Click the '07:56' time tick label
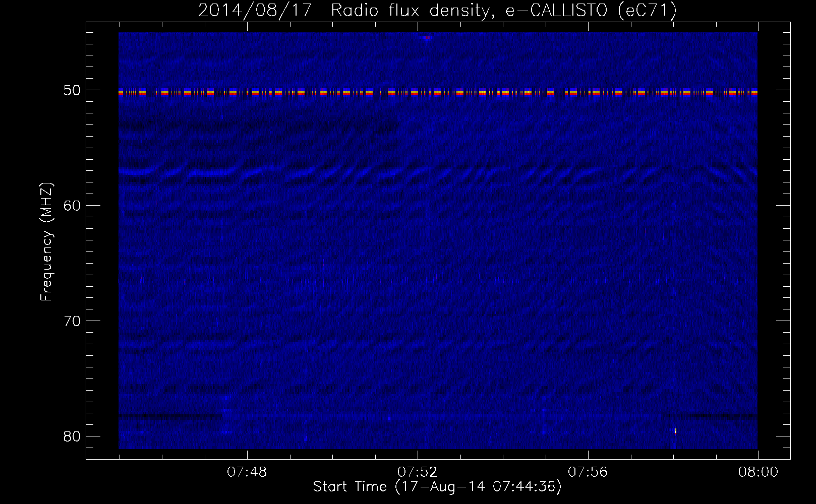816x504 pixels. (x=588, y=472)
